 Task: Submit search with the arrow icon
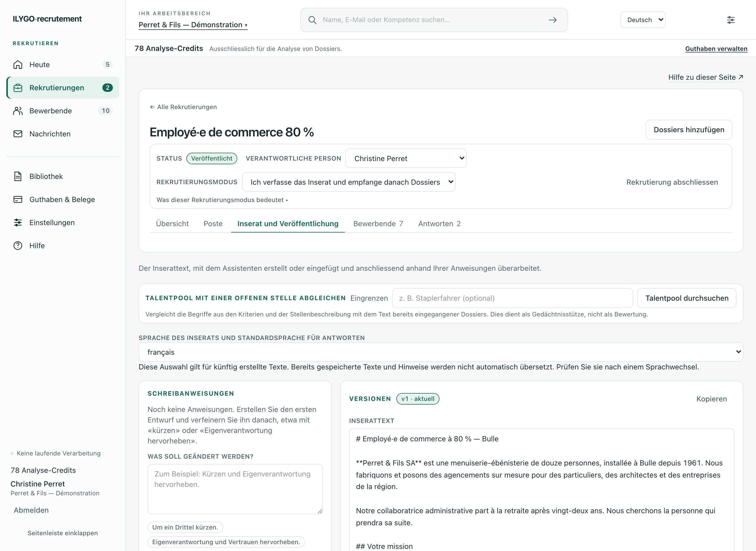553,20
